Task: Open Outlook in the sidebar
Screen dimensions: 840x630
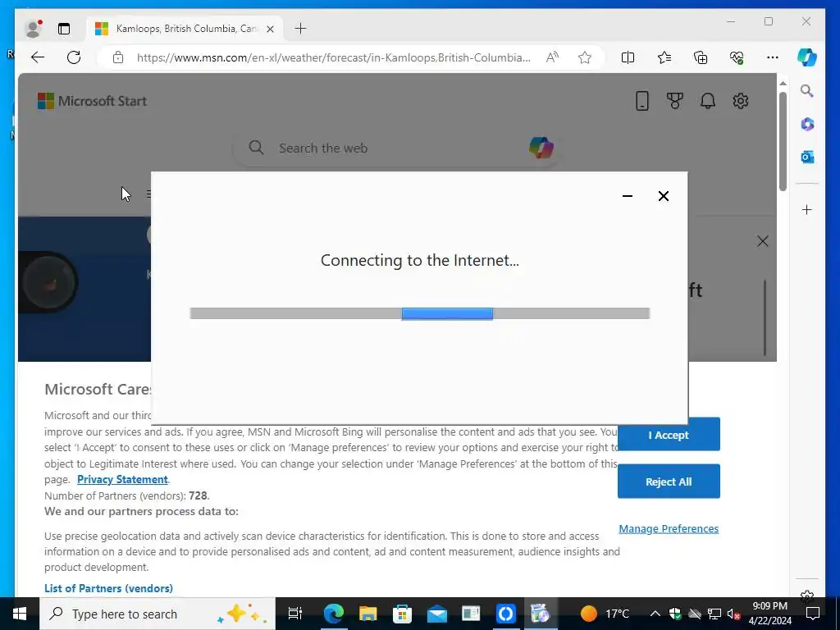Action: 807,157
